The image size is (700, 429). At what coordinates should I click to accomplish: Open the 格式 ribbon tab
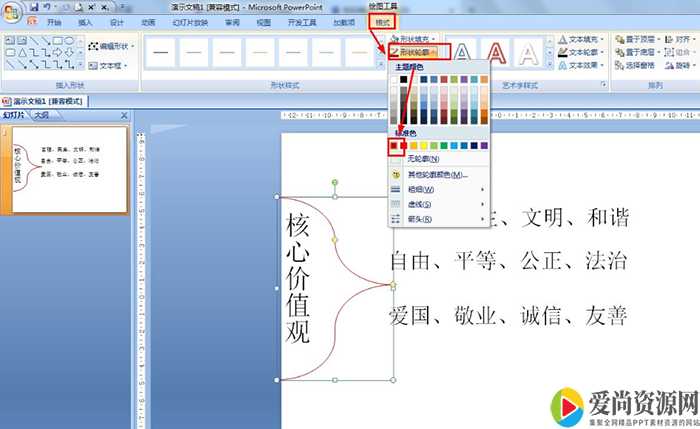click(381, 21)
